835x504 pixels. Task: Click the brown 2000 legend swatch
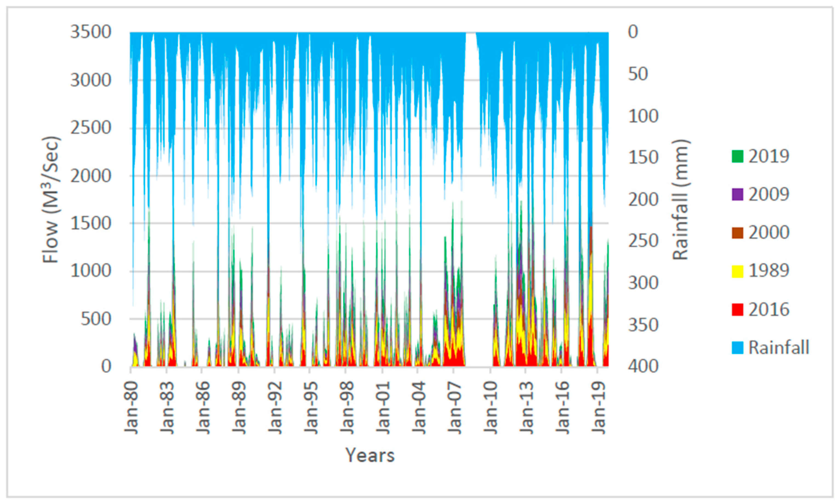point(737,233)
